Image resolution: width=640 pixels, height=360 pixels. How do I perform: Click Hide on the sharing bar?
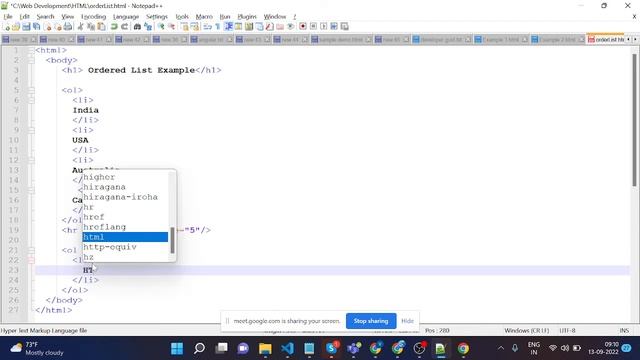[x=407, y=321]
